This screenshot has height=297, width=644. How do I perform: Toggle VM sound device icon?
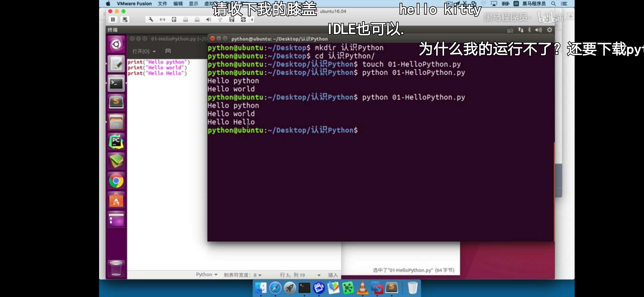[209, 20]
